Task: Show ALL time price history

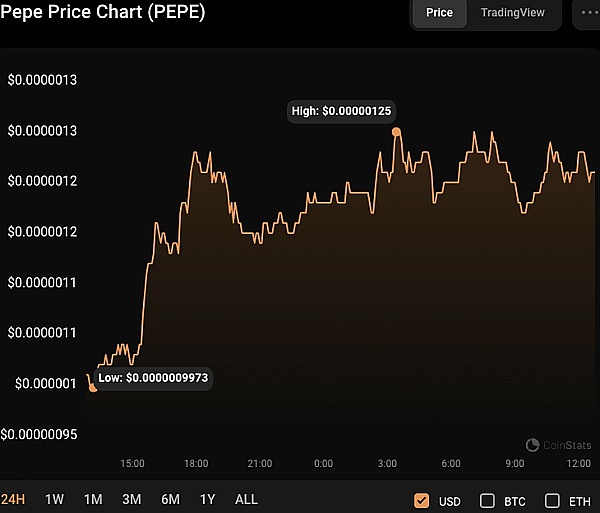Action: 246,499
